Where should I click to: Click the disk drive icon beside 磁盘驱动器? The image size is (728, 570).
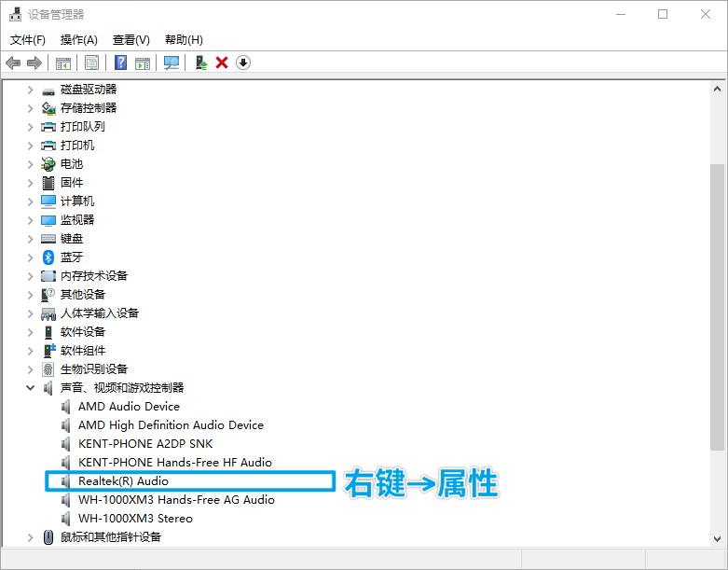[x=48, y=90]
